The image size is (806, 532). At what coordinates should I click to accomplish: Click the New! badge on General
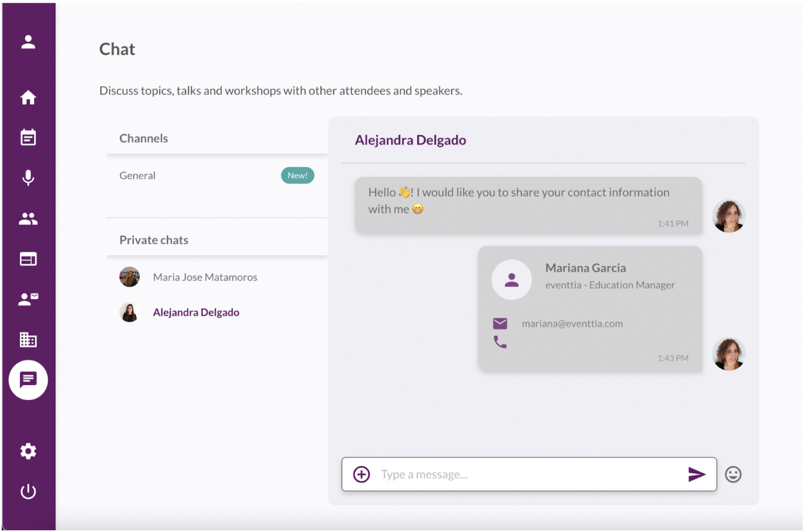point(298,175)
